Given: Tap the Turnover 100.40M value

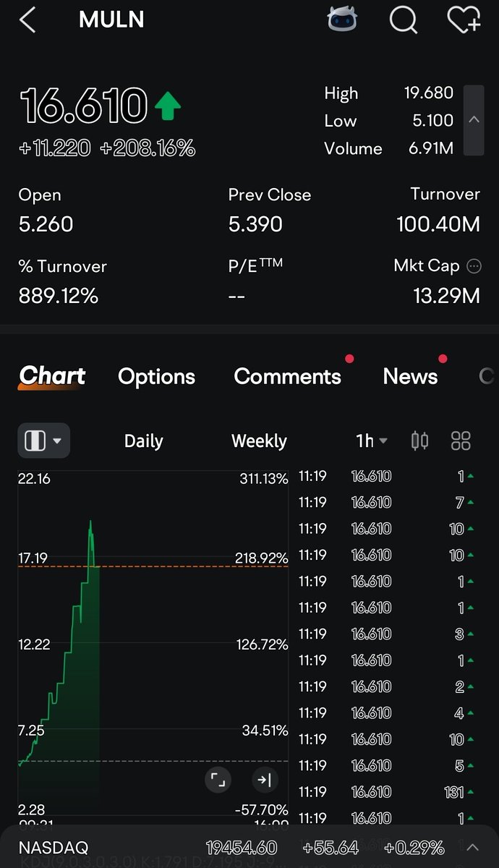Looking at the screenshot, I should [x=438, y=224].
